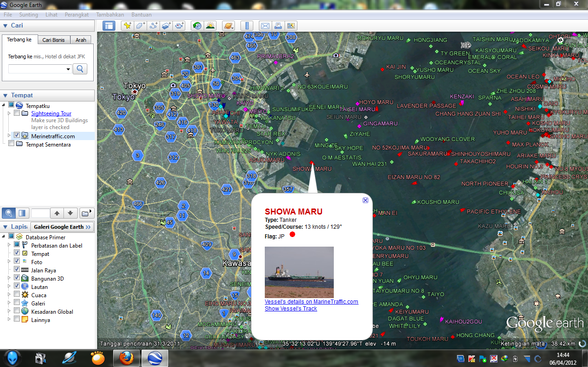
Task: Expand the Lautan layer
Action: tap(9, 287)
